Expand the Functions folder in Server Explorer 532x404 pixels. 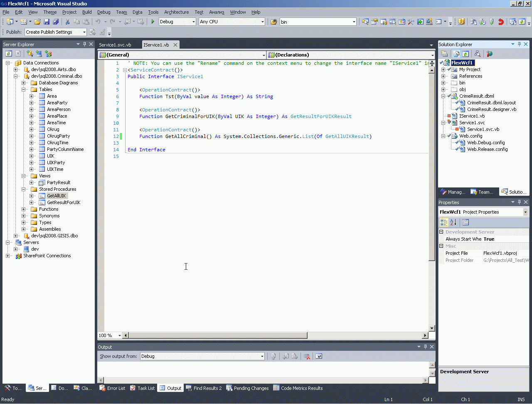tap(24, 209)
